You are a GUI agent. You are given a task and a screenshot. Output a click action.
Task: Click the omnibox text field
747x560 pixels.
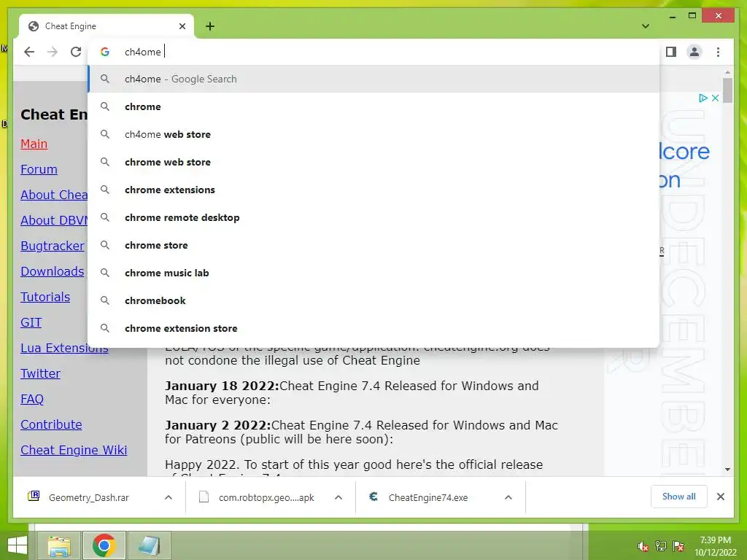click(374, 52)
